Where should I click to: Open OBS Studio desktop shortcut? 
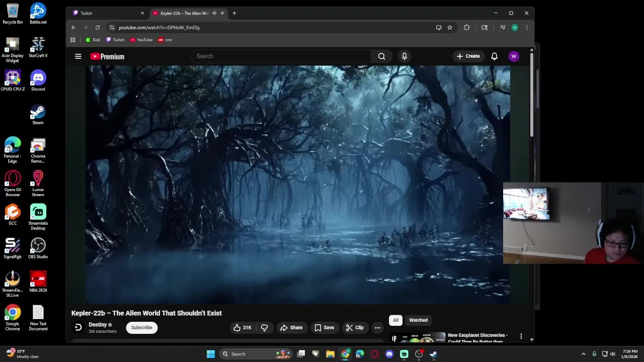(x=38, y=248)
